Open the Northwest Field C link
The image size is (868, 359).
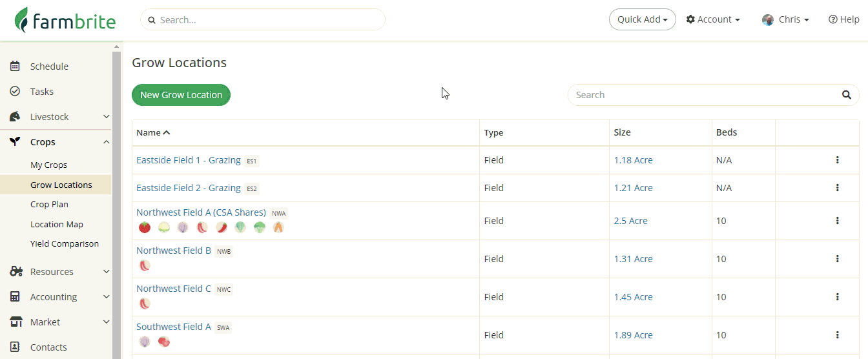(174, 288)
